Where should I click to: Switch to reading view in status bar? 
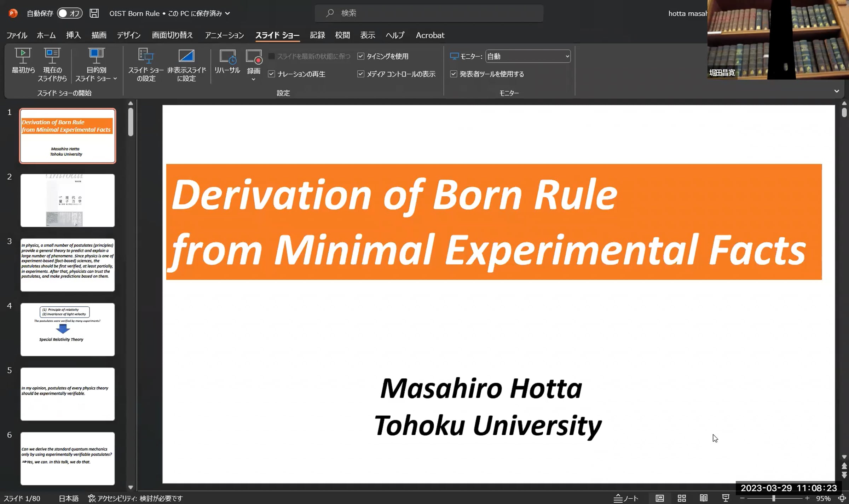point(704,498)
